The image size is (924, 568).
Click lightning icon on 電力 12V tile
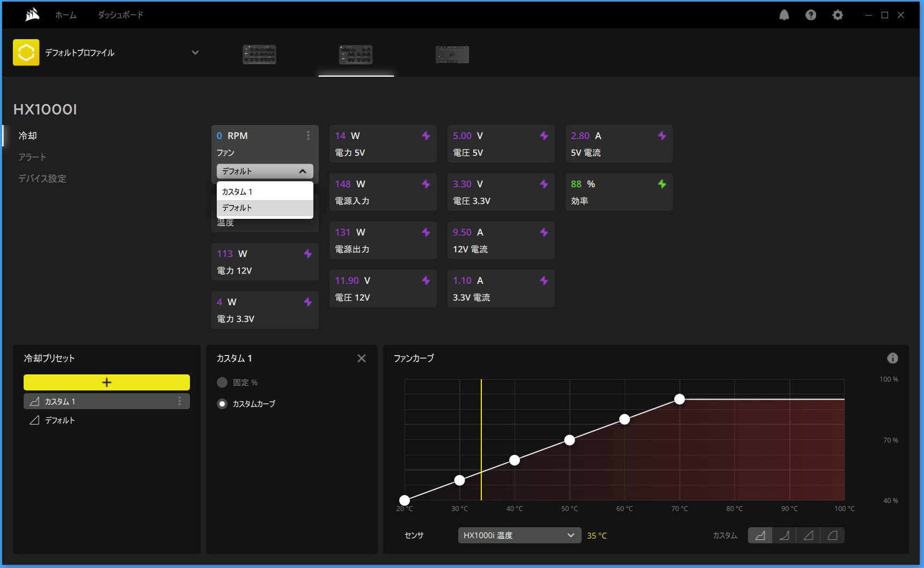308,254
